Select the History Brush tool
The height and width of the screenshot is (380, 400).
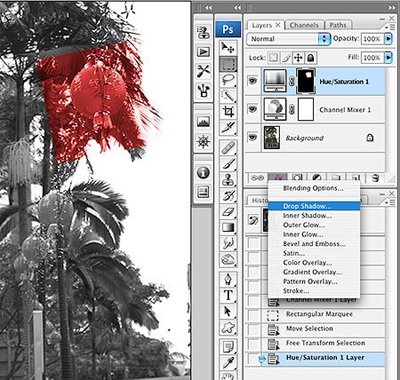(x=228, y=196)
